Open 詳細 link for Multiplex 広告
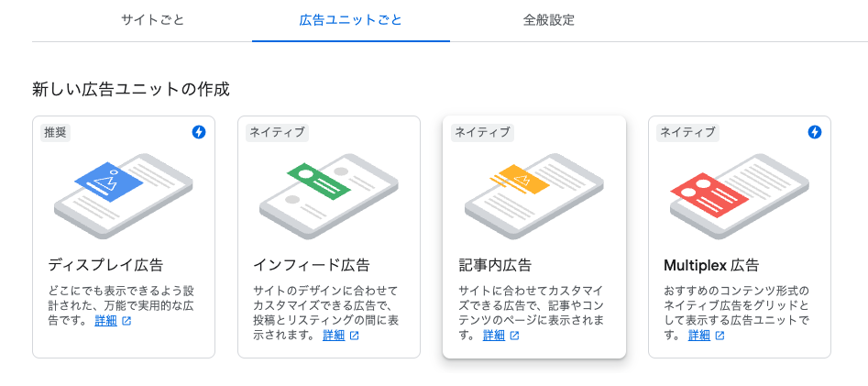 point(699,336)
